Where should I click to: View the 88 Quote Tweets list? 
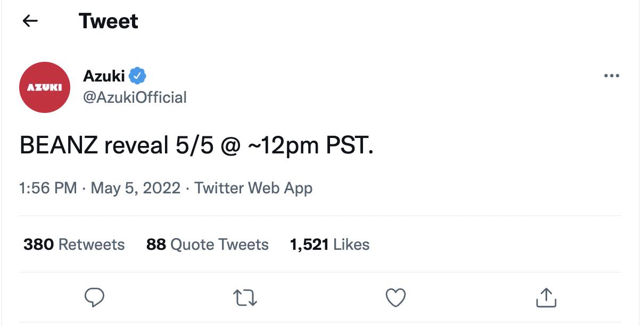click(208, 244)
